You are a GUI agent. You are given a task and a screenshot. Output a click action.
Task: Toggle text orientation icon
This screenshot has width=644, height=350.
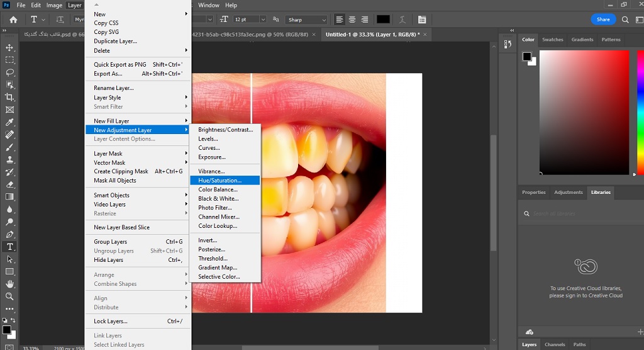[x=60, y=20]
